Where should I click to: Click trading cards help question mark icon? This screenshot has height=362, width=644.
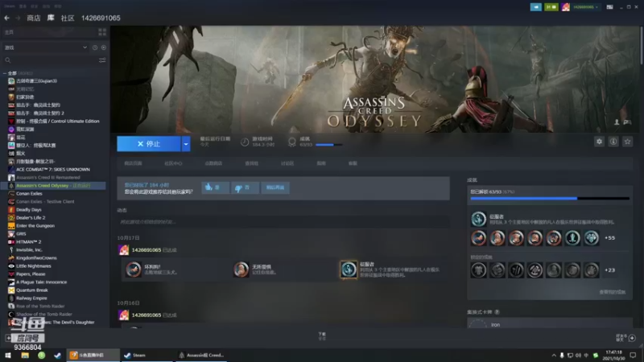[x=497, y=312]
